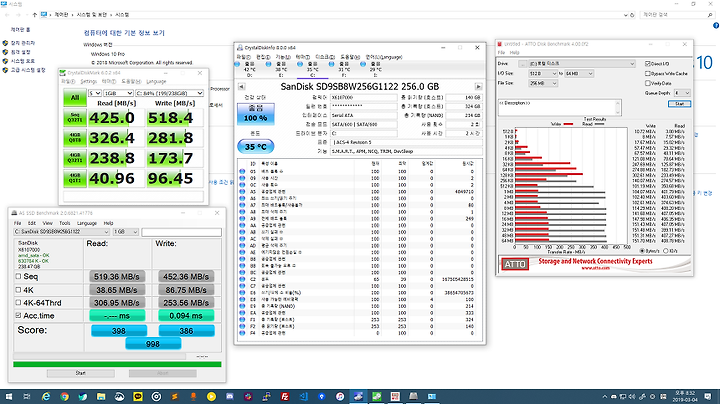Open the 1GiB test size dropdown in CrystalDiskMark
Image resolution: width=720 pixels, height=404 pixels.
pos(118,93)
